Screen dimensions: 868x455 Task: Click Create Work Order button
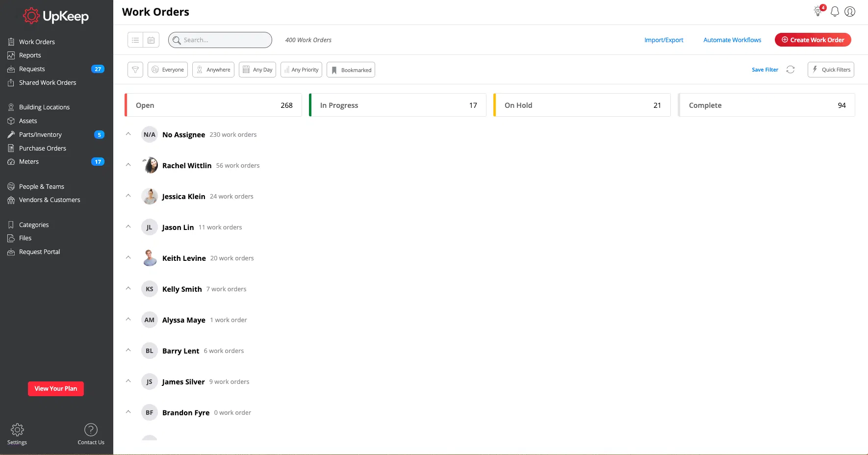click(x=813, y=40)
